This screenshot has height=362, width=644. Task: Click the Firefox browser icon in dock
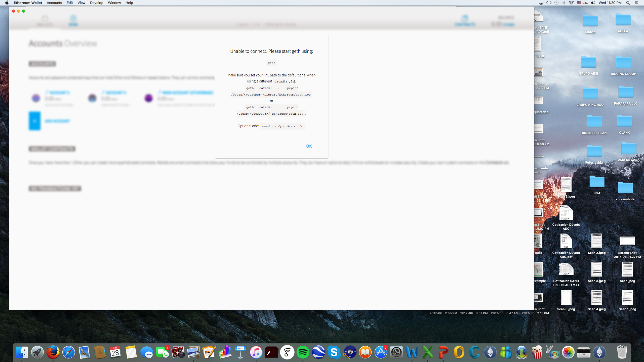pos(53,352)
